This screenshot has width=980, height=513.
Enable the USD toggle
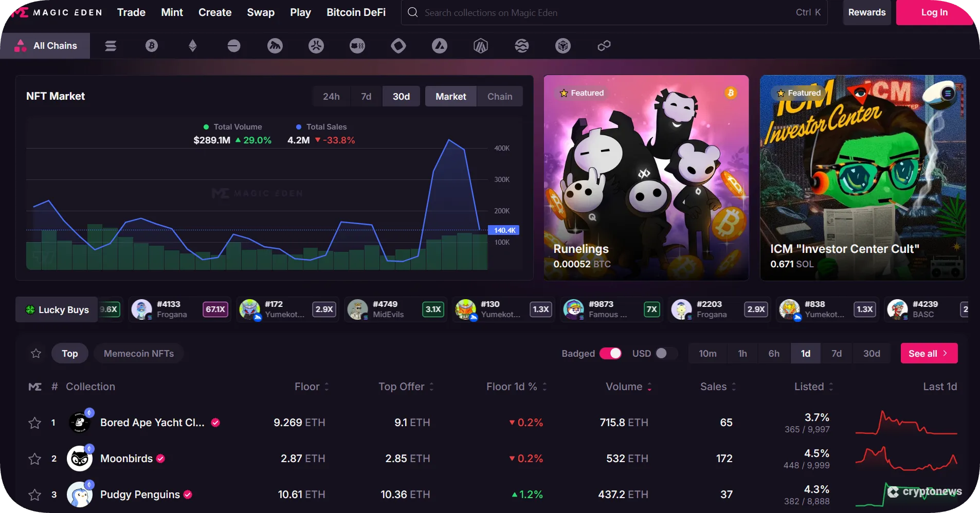click(x=662, y=354)
